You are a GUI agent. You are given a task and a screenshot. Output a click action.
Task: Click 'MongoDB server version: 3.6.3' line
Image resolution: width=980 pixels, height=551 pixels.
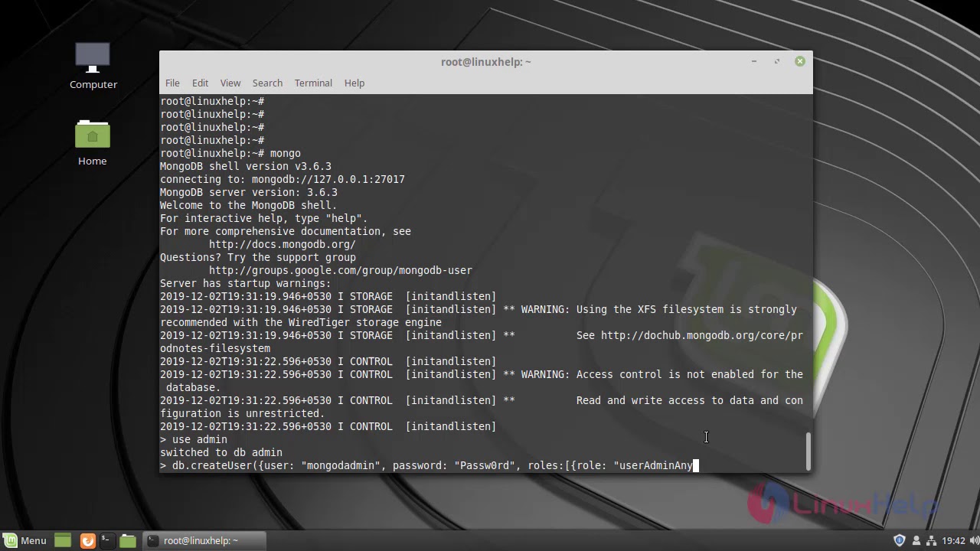pos(249,192)
